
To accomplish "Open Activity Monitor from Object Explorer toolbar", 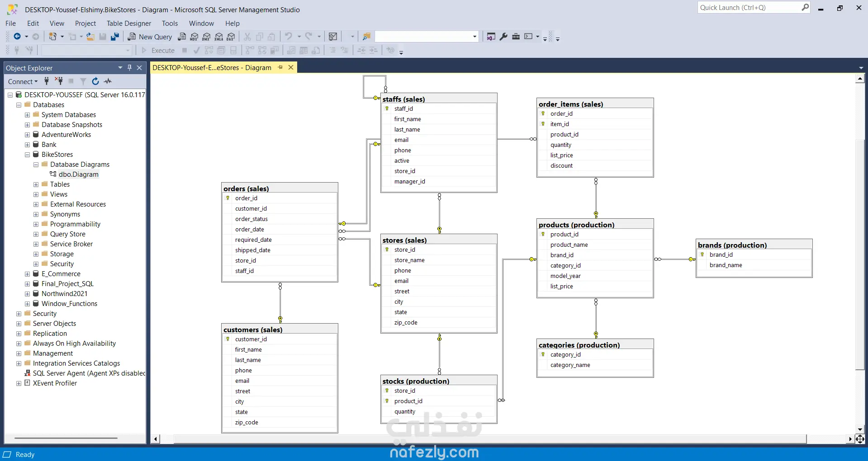I will [108, 81].
